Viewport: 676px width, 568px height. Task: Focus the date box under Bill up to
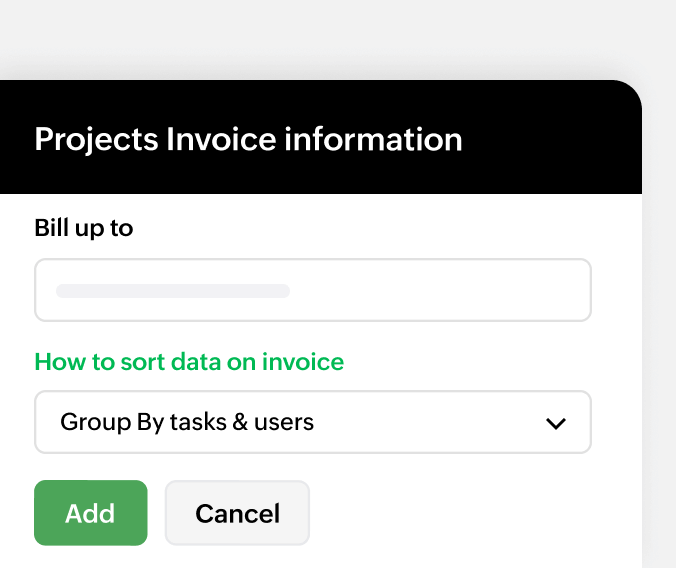(312, 290)
